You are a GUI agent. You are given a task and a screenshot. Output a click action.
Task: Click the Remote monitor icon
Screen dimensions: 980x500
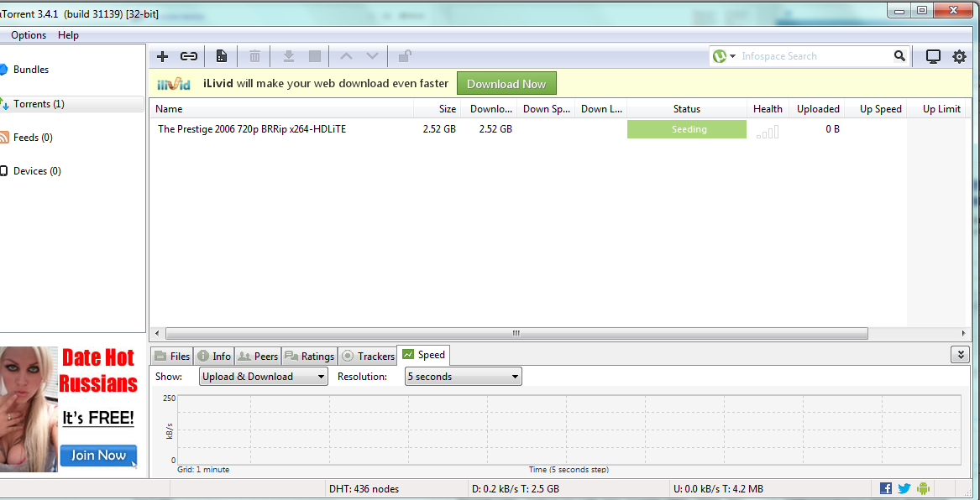tap(933, 57)
